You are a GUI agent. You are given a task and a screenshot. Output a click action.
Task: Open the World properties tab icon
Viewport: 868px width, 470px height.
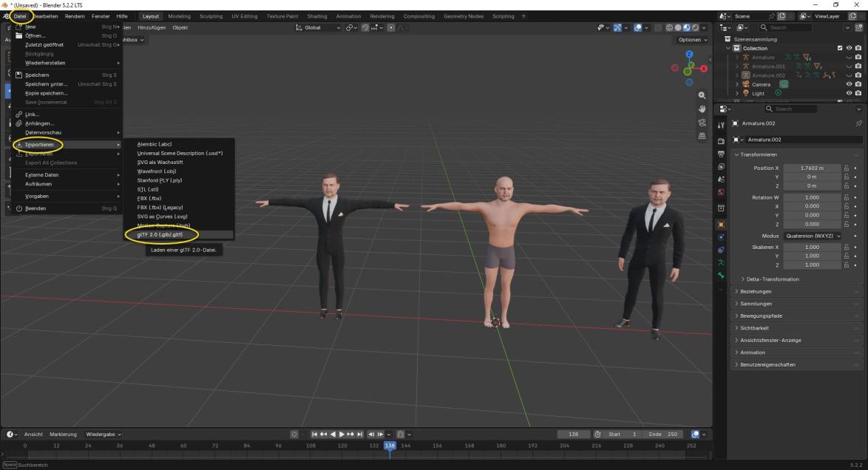click(721, 193)
